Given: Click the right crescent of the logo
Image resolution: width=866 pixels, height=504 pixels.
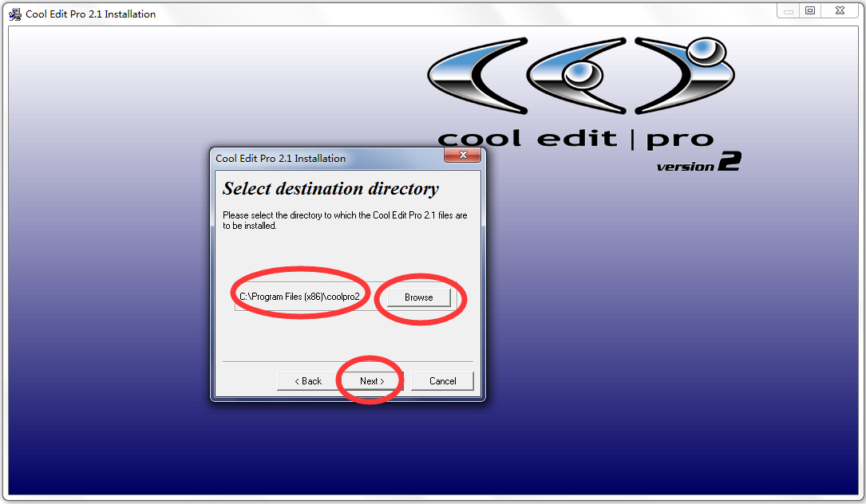Looking at the screenshot, I should pyautogui.click(x=685, y=76).
